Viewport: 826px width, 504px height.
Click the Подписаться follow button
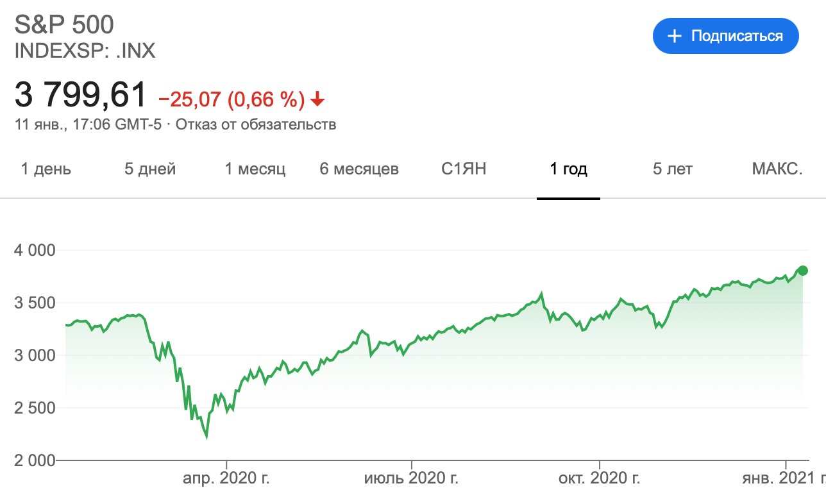(x=726, y=36)
